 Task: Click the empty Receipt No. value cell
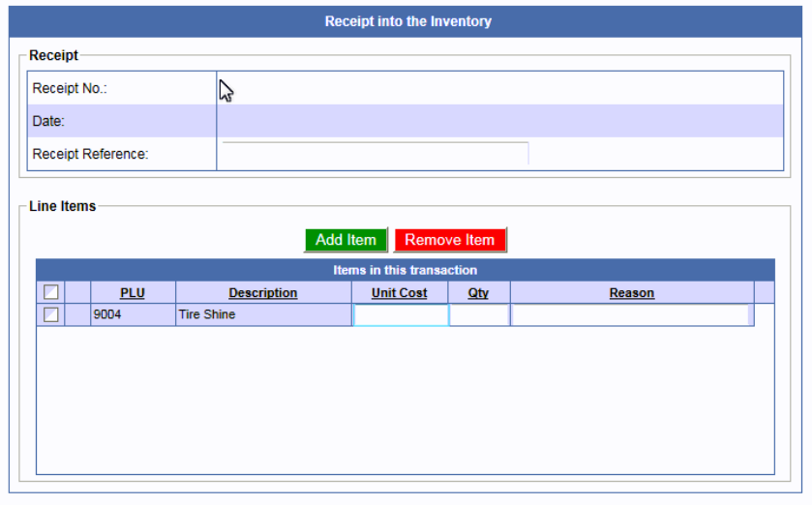[x=498, y=88]
